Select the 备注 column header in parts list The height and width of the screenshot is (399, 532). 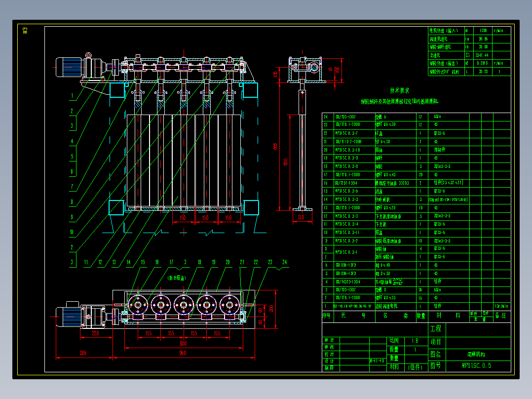pyautogui.click(x=500, y=315)
